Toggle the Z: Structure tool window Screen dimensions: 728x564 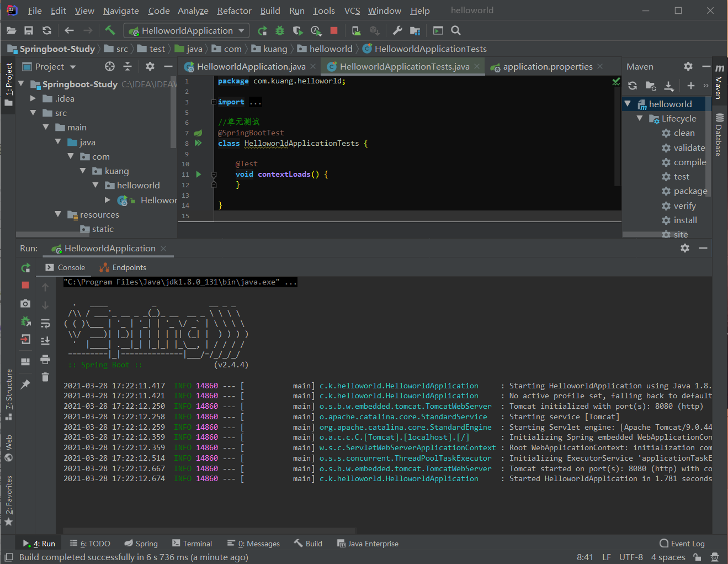click(x=8, y=394)
